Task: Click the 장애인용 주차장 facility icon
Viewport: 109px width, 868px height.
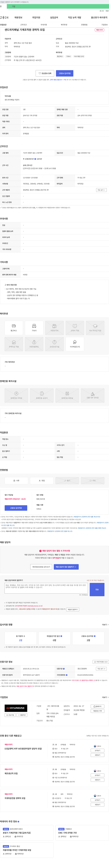Action: point(16,396)
